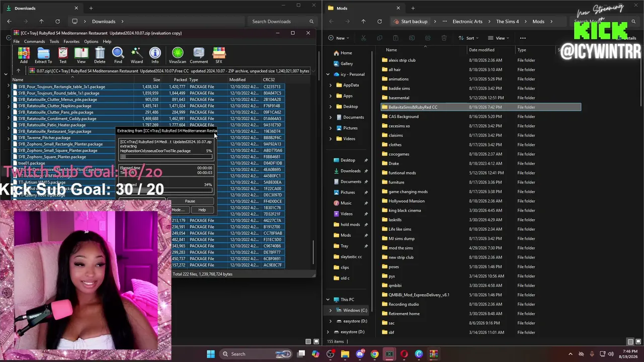Image resolution: width=644 pixels, height=362 pixels.
Task: Open the Sort dropdown in Mods Explorer
Action: pos(469,38)
